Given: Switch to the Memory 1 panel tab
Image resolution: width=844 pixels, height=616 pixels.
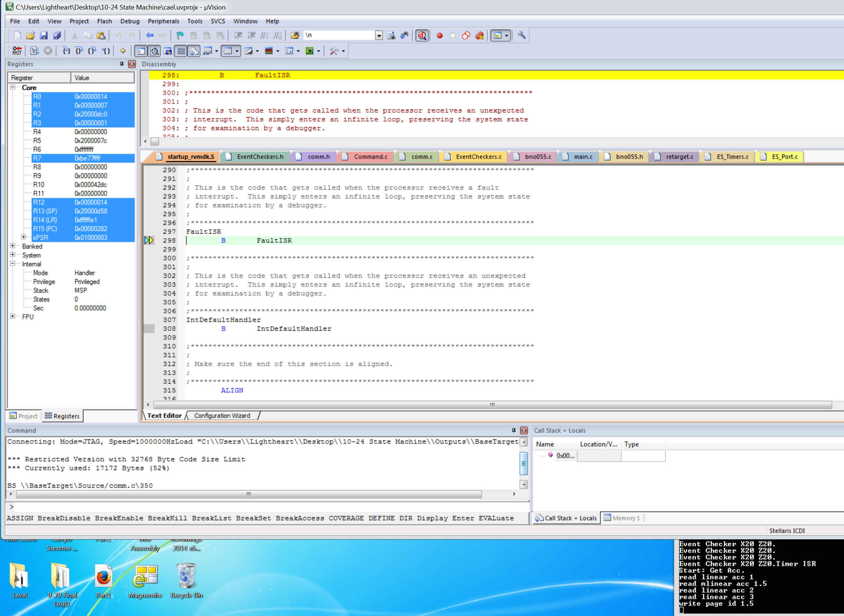Looking at the screenshot, I should [x=622, y=518].
